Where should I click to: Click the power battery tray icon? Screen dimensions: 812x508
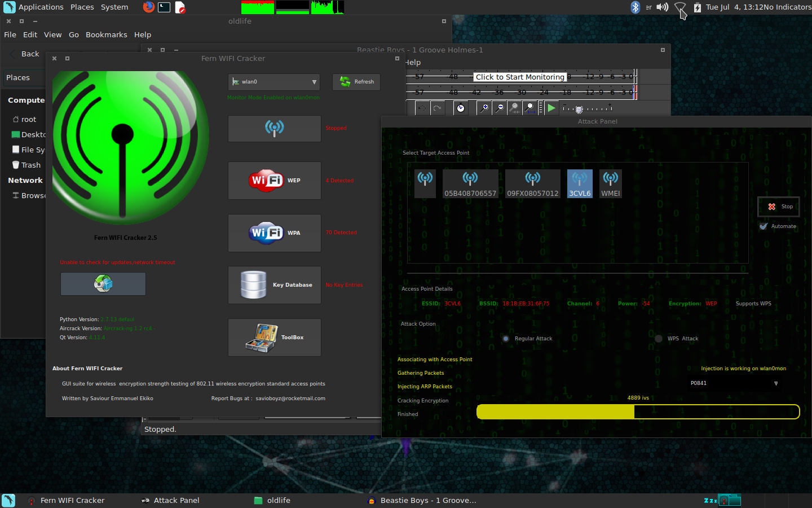pos(697,7)
